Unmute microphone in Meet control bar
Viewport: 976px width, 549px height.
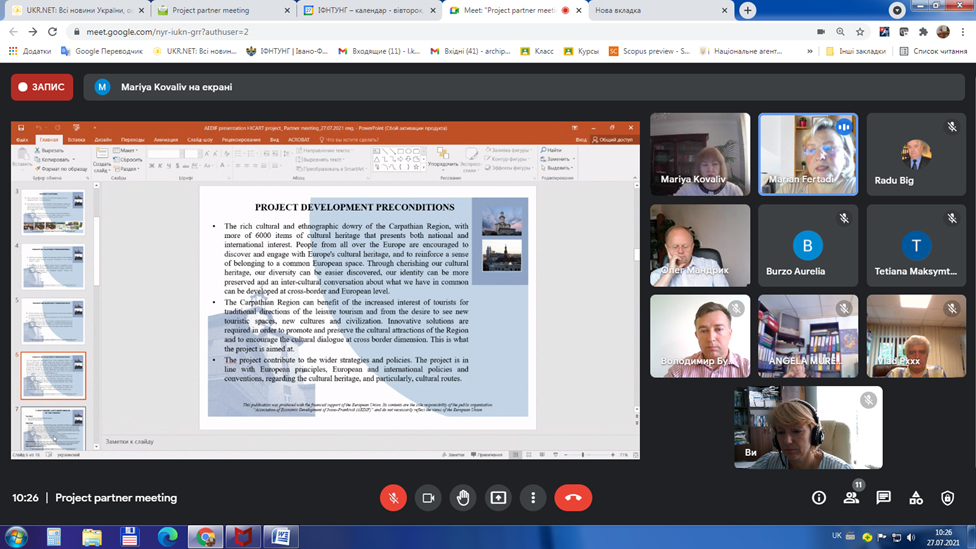(x=393, y=498)
